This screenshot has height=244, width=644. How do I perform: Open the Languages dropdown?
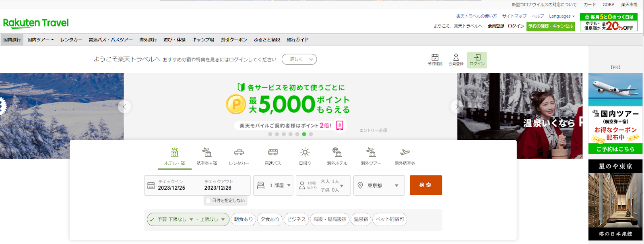click(562, 16)
